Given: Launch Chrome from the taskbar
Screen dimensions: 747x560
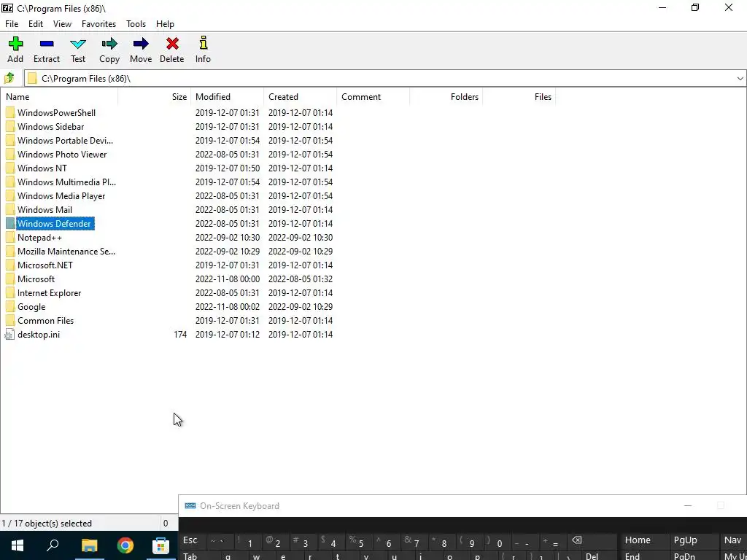Looking at the screenshot, I should (125, 545).
